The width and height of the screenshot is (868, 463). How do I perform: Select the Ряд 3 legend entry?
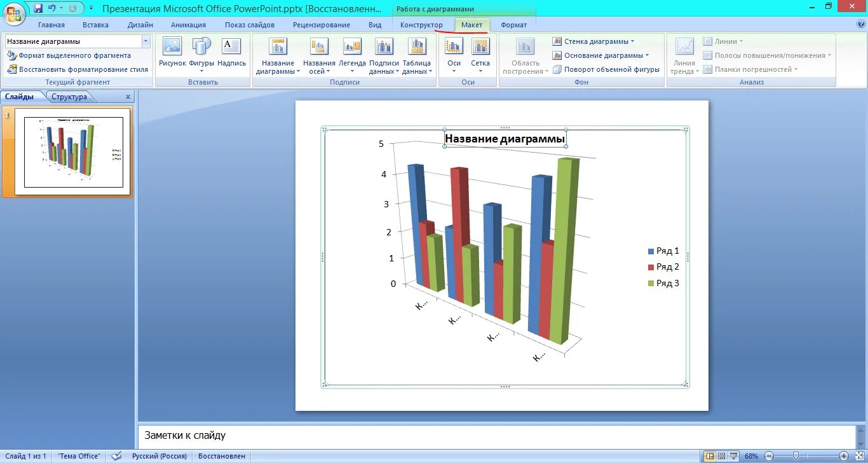click(x=663, y=284)
